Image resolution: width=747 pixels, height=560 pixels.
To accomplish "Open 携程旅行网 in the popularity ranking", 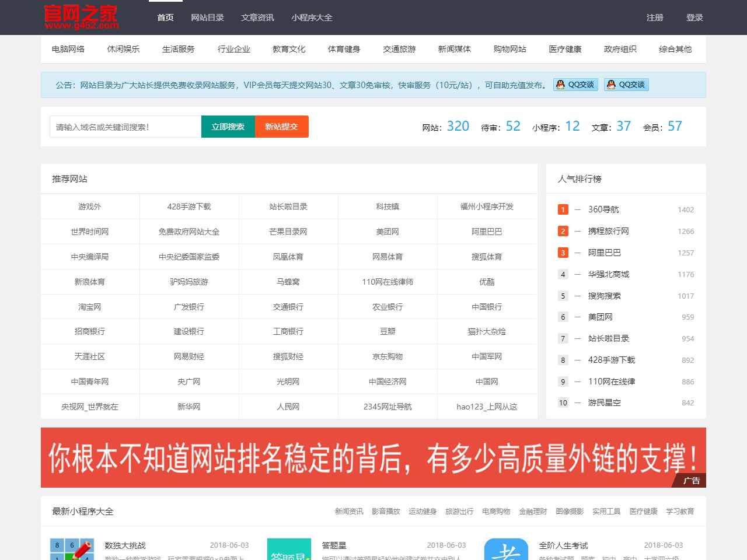I will [x=608, y=231].
